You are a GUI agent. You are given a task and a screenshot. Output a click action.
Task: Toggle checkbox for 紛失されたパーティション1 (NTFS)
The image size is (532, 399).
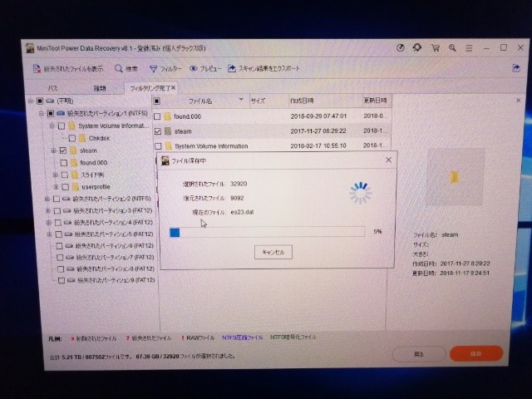(51, 113)
